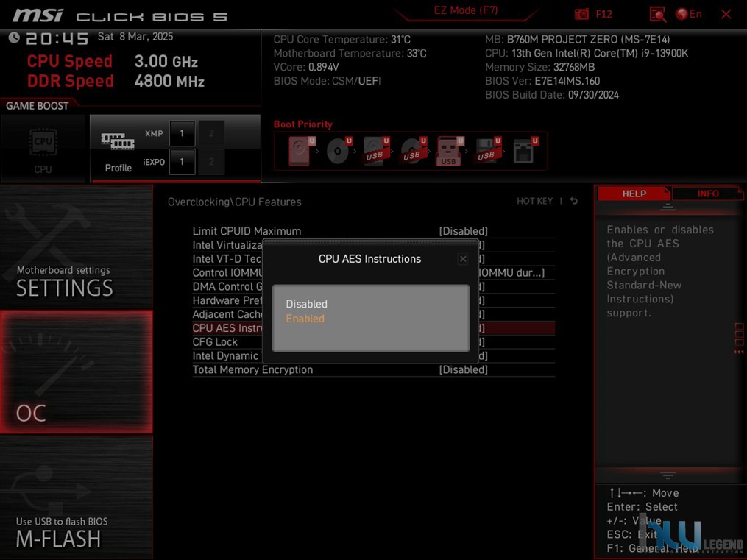Open the Motherboard SETTINGS section
The image size is (747, 560).
pyautogui.click(x=77, y=247)
